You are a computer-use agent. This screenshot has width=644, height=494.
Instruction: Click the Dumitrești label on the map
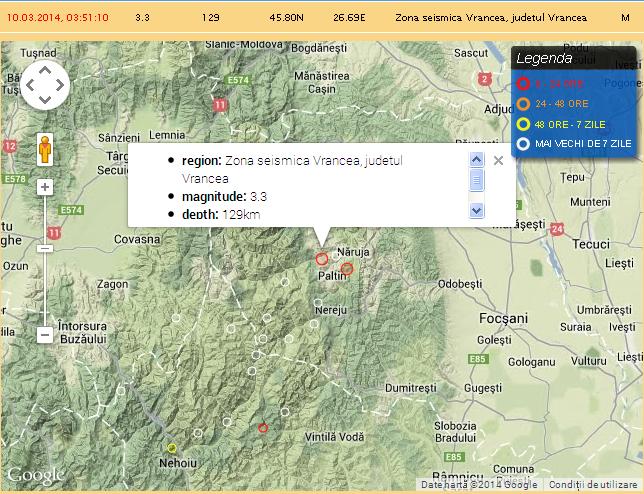411,388
